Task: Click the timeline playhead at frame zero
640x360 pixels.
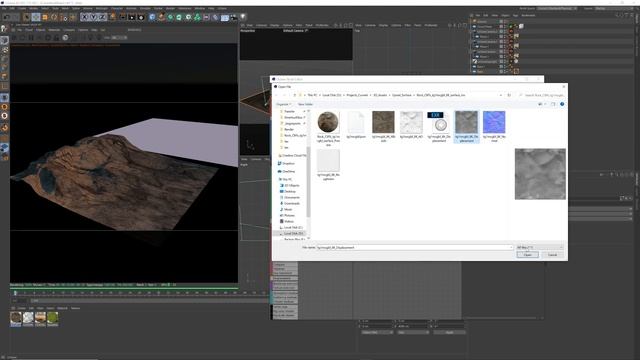Action: (16, 293)
